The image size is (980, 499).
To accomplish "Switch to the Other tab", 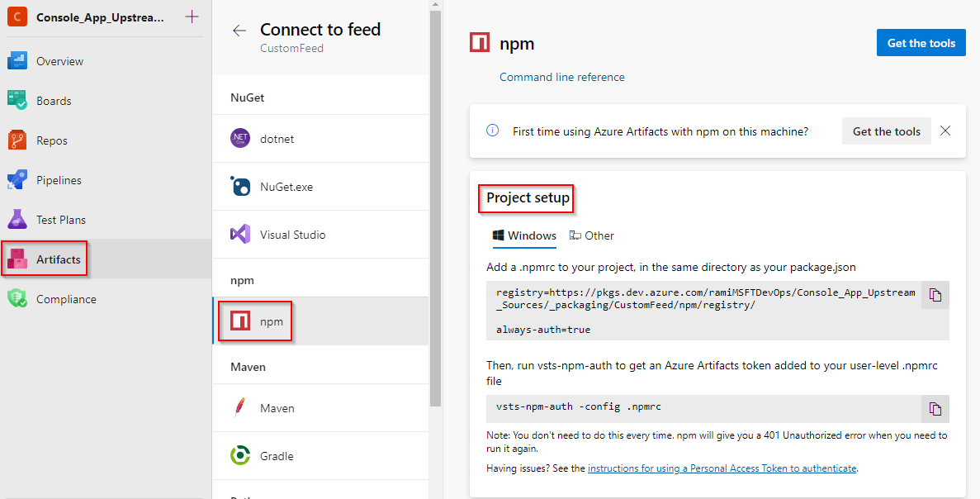I will [592, 235].
